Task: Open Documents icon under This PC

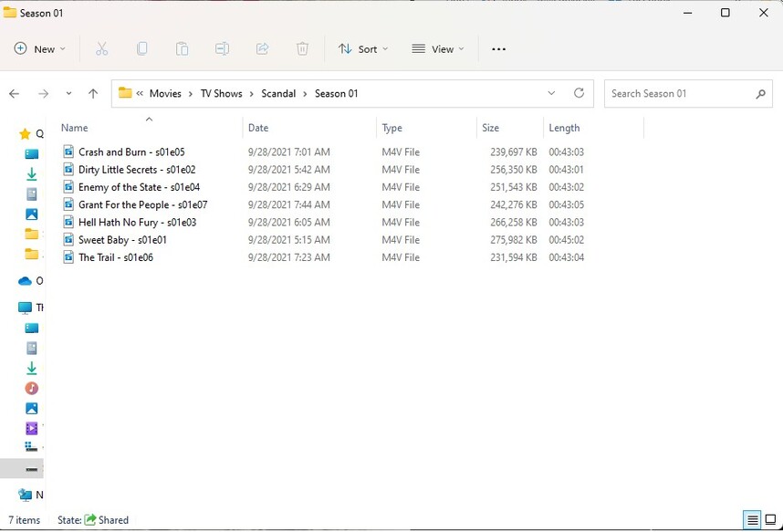Action: click(31, 348)
